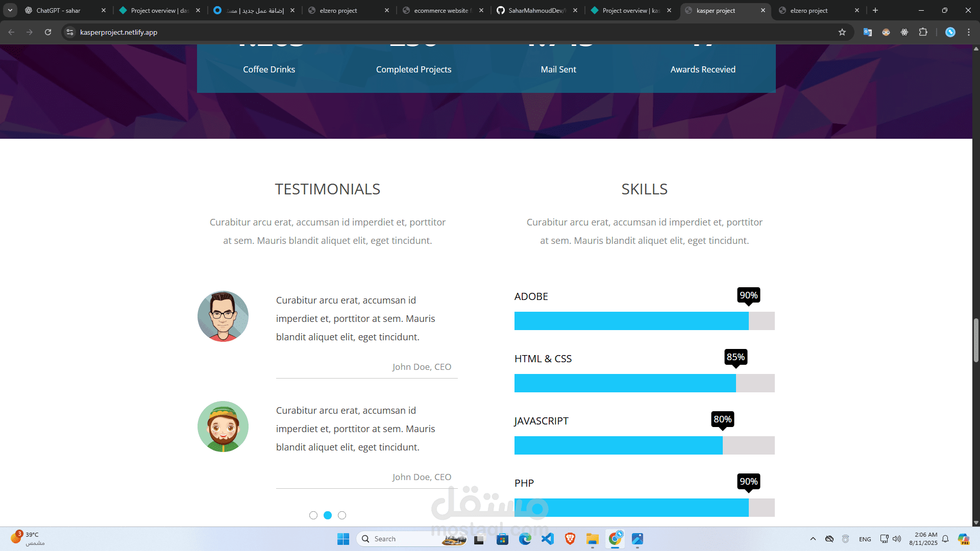Click the browser profile avatar icon
This screenshot has height=551, width=980.
tap(950, 32)
